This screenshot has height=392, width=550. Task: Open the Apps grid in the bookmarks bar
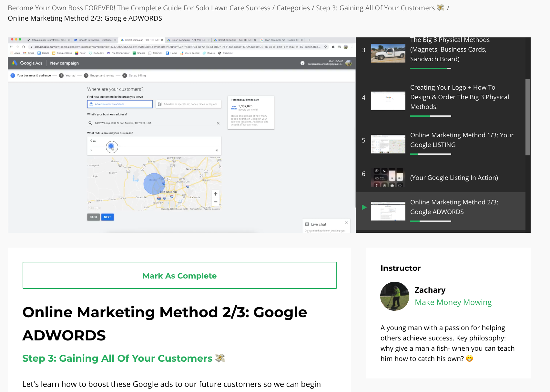pos(15,53)
